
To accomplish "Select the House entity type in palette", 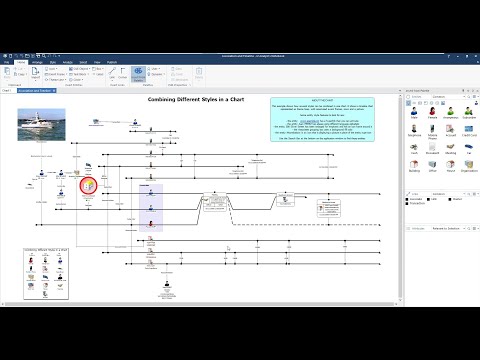I will pos(450,166).
